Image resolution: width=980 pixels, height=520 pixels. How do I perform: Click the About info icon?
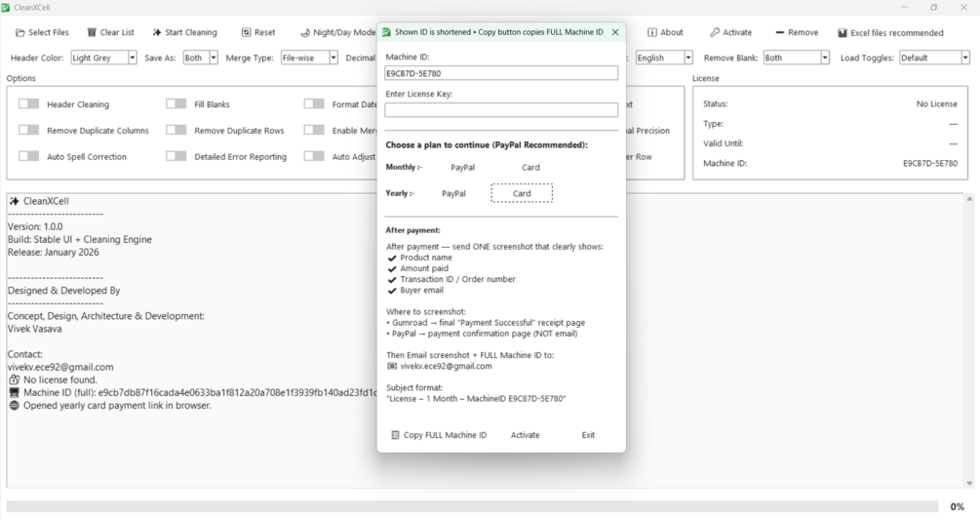[652, 32]
